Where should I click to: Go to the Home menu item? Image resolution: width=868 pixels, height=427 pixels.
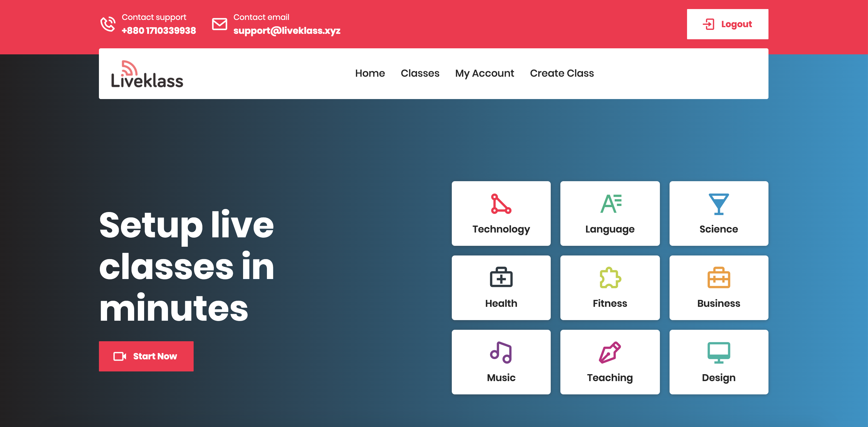(370, 73)
